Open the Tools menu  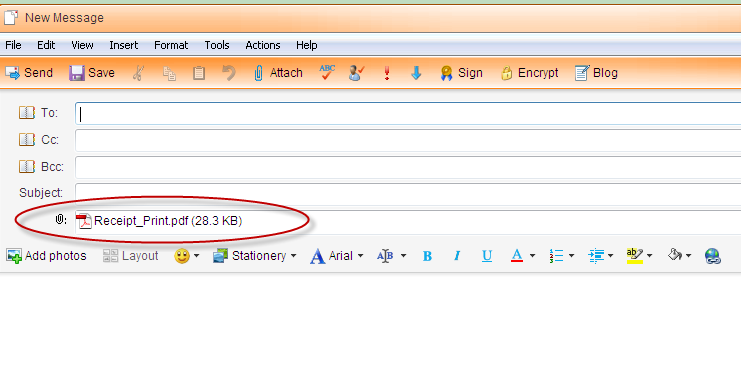(x=217, y=45)
